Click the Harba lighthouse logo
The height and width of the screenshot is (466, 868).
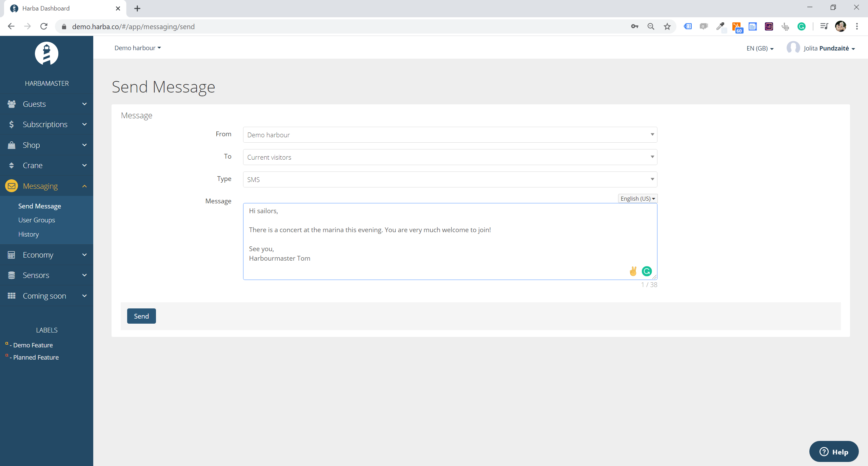click(46, 54)
